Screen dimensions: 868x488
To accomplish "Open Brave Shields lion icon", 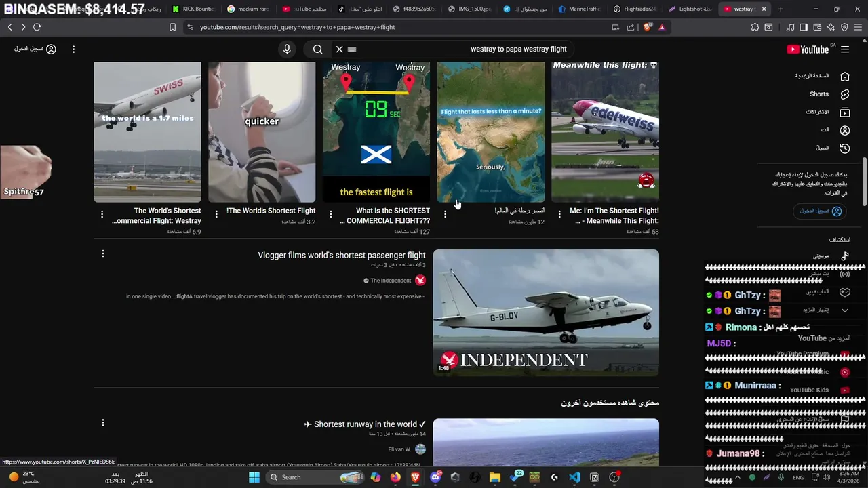I will 646,27.
